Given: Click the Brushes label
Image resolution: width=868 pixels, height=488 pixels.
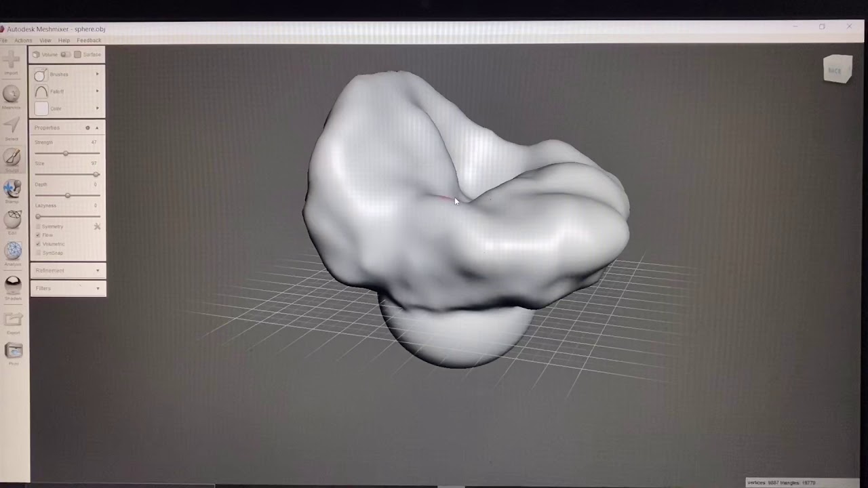Looking at the screenshot, I should (59, 75).
